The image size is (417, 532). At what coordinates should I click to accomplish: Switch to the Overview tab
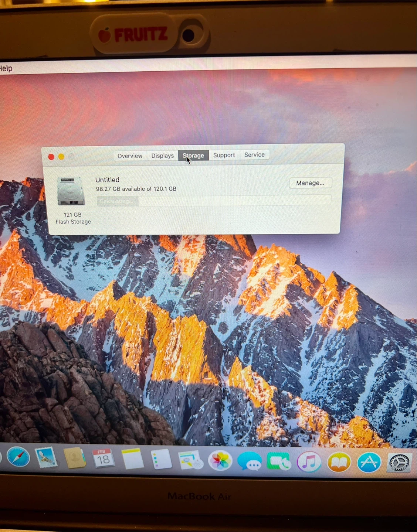tap(130, 156)
